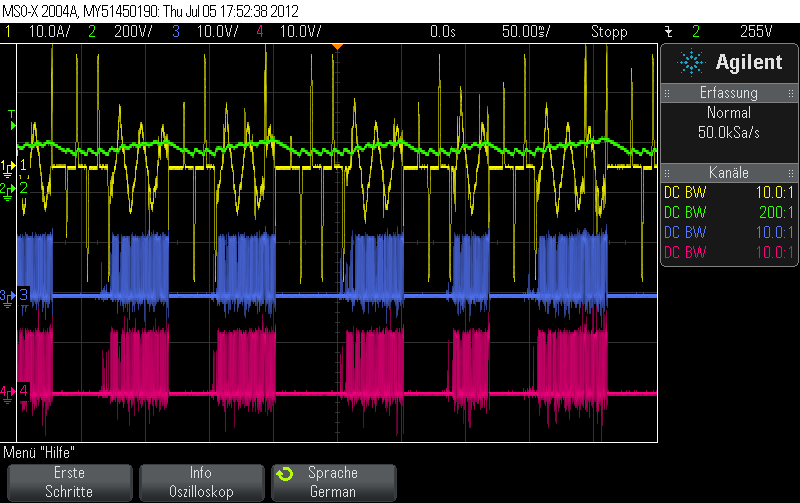Click the Agilent brand text
800x503 pixels.
pyautogui.click(x=748, y=62)
